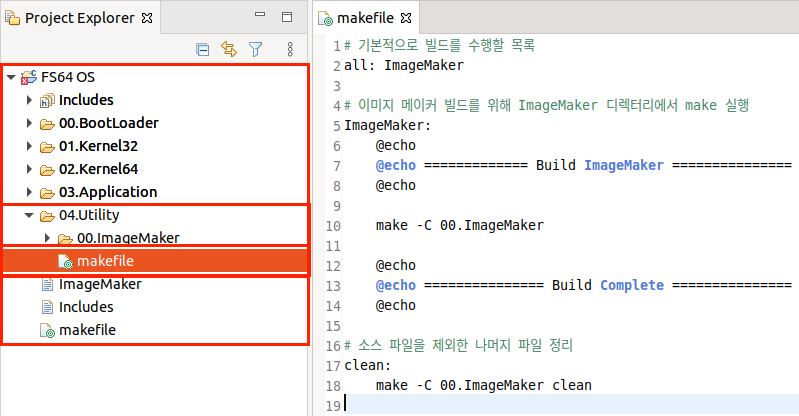Click the highlighted makefile's file icon
Screen dimensions: 799x416
click(x=66, y=262)
